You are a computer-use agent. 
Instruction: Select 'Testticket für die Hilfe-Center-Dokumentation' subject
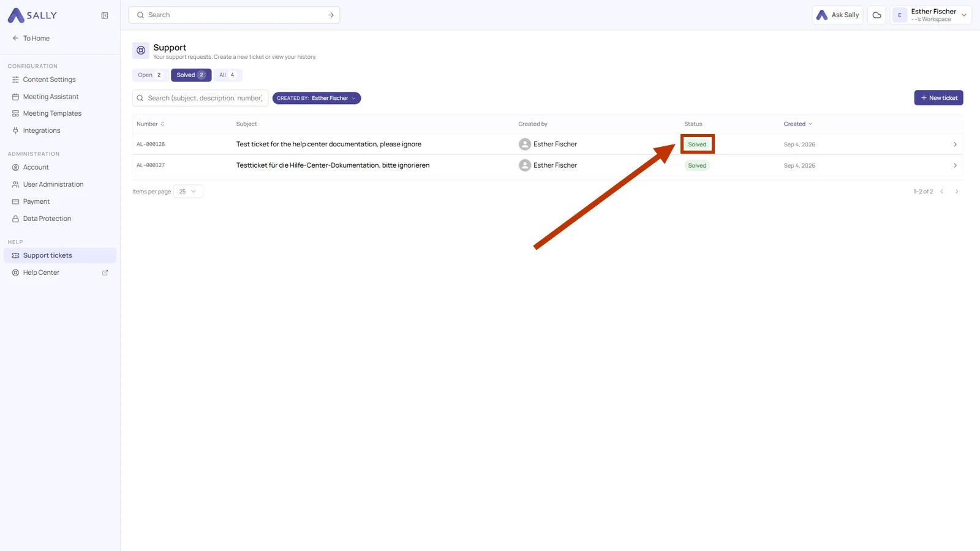point(333,165)
